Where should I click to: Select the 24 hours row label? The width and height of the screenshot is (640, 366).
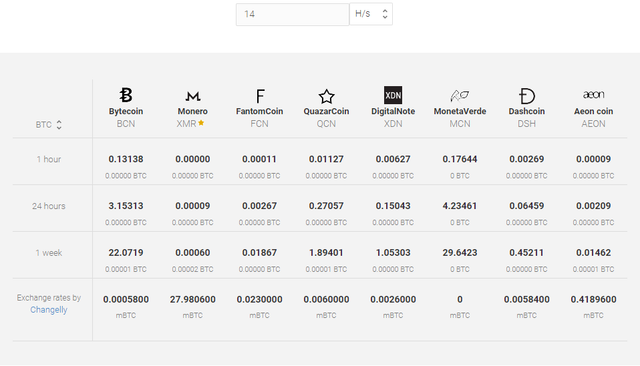click(x=49, y=206)
